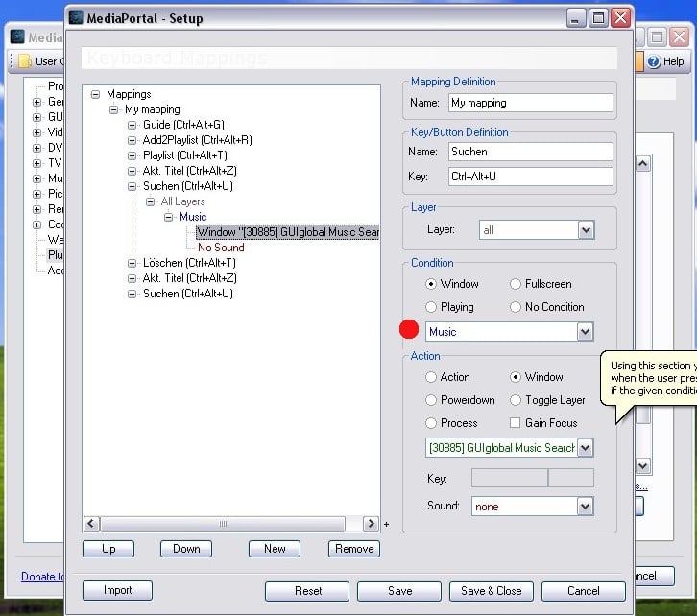Open the Layer dropdown showing 'all'
The width and height of the screenshot is (697, 616).
pyautogui.click(x=586, y=230)
